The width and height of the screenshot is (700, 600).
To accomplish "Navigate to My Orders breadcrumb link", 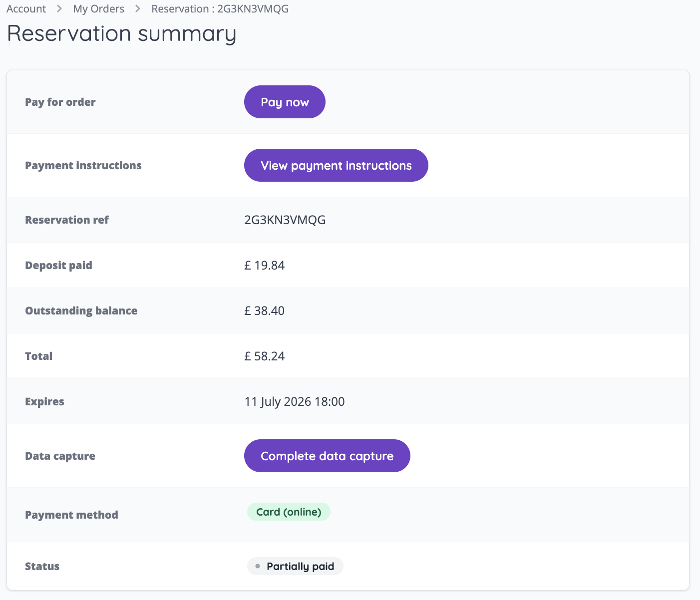I will pos(98,9).
